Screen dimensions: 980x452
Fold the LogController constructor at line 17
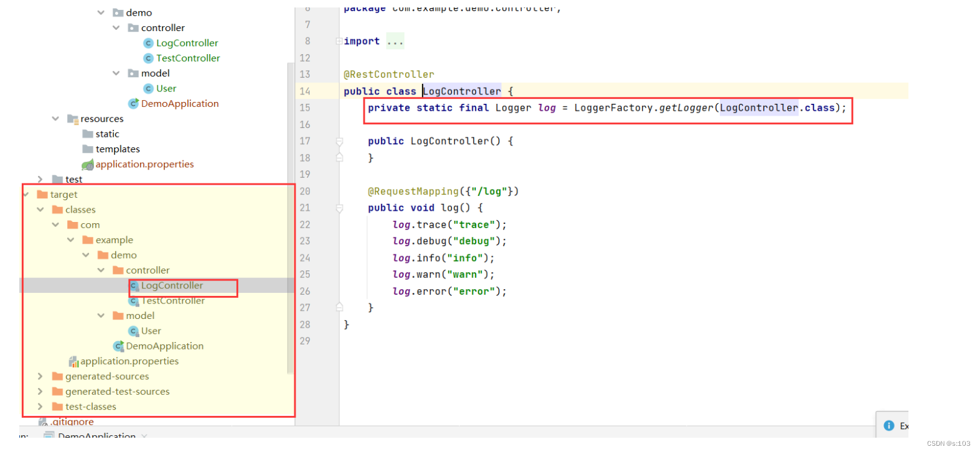tap(339, 141)
